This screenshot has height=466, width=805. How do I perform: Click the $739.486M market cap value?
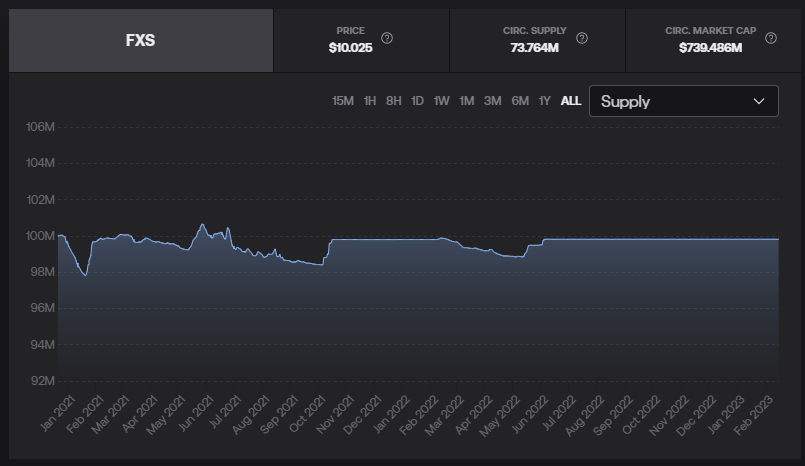711,48
